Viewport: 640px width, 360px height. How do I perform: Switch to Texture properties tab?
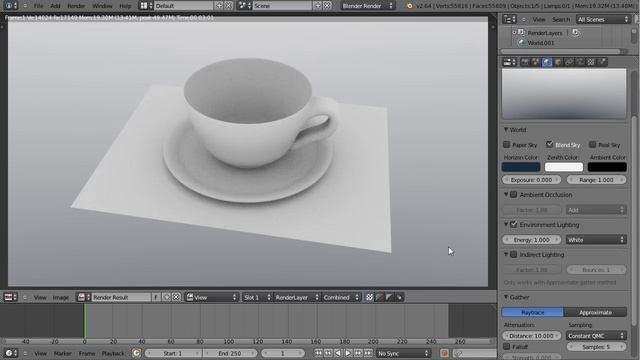point(591,62)
